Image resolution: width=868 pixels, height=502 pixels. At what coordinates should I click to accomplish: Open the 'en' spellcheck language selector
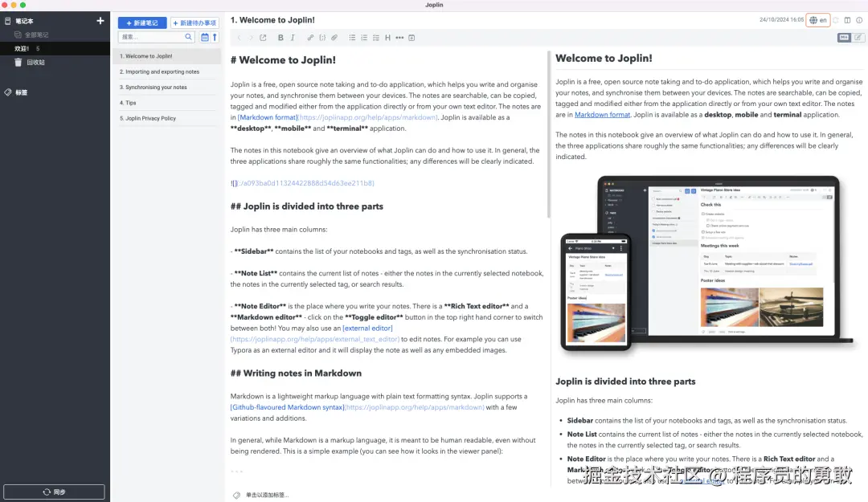pyautogui.click(x=817, y=20)
